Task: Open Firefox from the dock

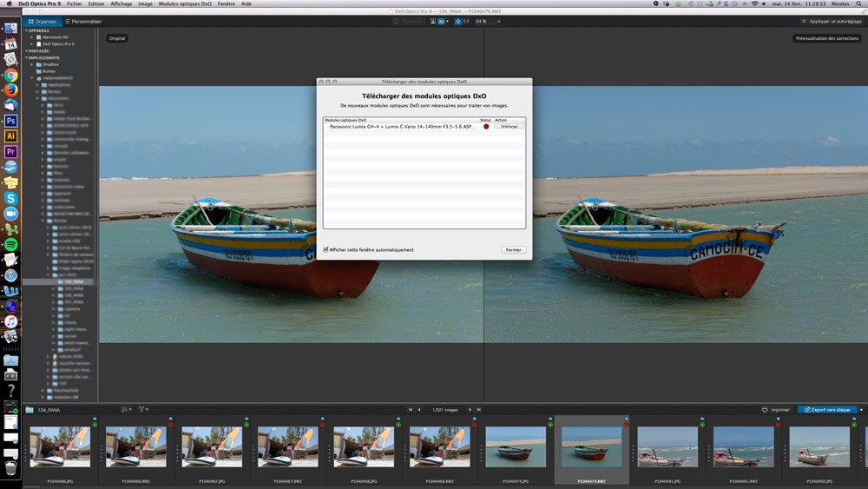Action: [10, 90]
